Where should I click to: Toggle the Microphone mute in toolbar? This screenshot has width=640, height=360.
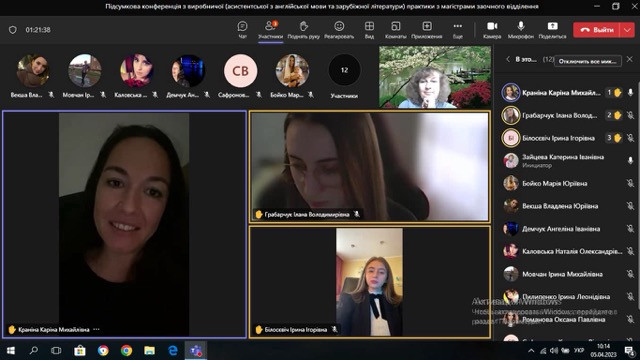click(521, 27)
